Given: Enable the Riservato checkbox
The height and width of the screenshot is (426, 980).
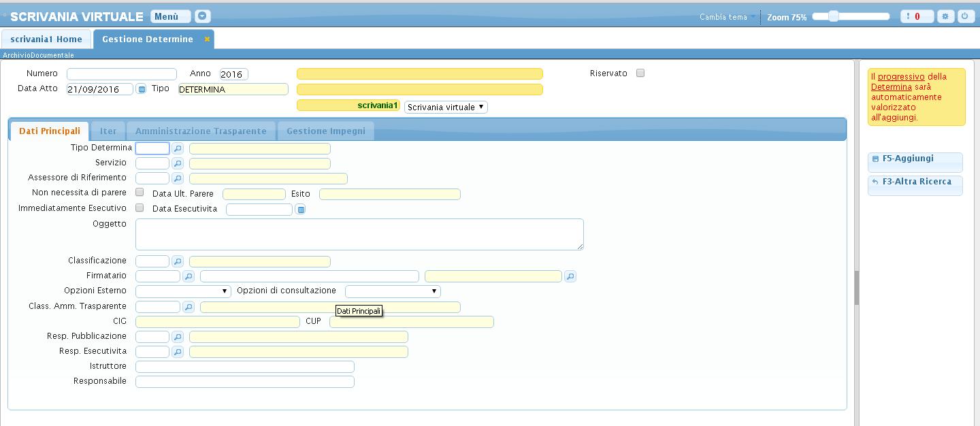Looking at the screenshot, I should coord(640,73).
